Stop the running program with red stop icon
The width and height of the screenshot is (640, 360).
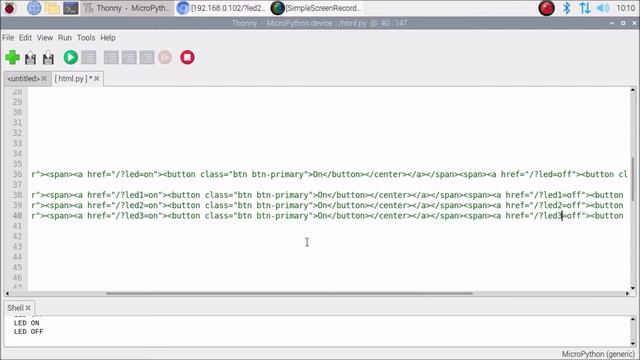click(187, 58)
